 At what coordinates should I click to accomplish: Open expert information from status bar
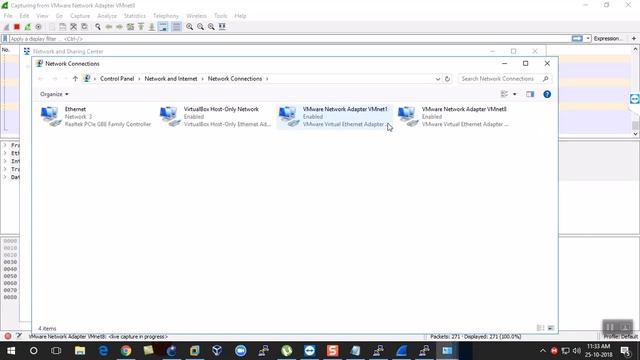tap(7, 336)
